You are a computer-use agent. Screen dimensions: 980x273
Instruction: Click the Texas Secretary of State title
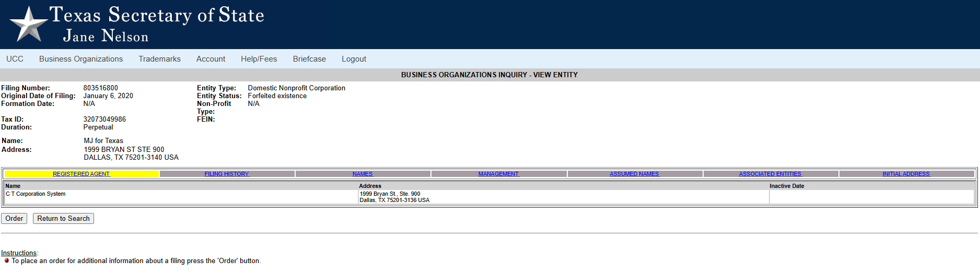click(157, 15)
